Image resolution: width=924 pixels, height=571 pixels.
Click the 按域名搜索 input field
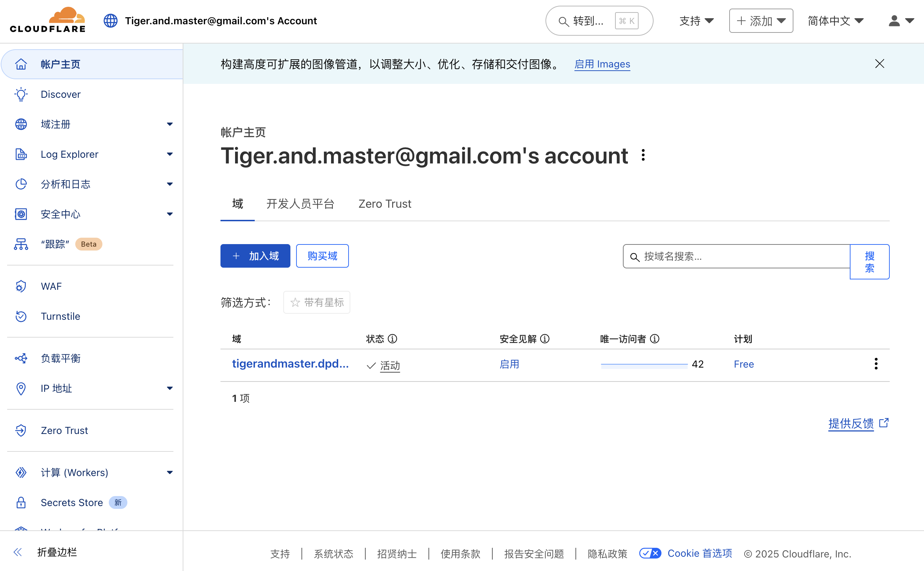pos(736,256)
